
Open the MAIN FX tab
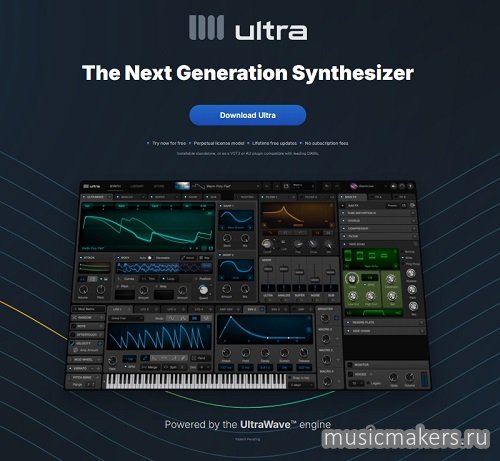[353, 197]
